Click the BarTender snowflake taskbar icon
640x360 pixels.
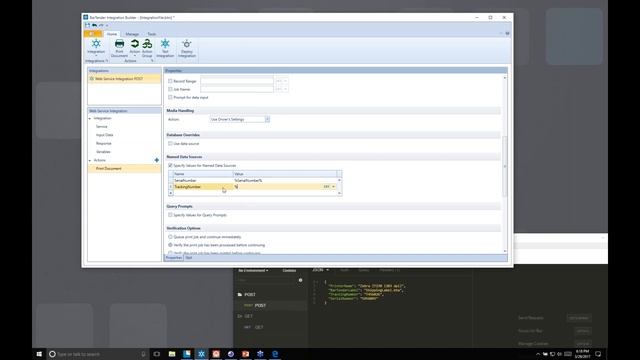click(x=201, y=354)
